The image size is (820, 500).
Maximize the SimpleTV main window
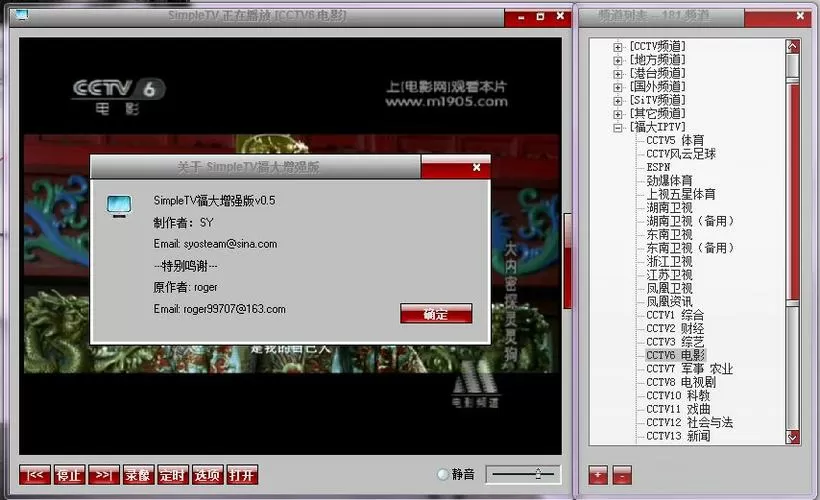(x=540, y=17)
